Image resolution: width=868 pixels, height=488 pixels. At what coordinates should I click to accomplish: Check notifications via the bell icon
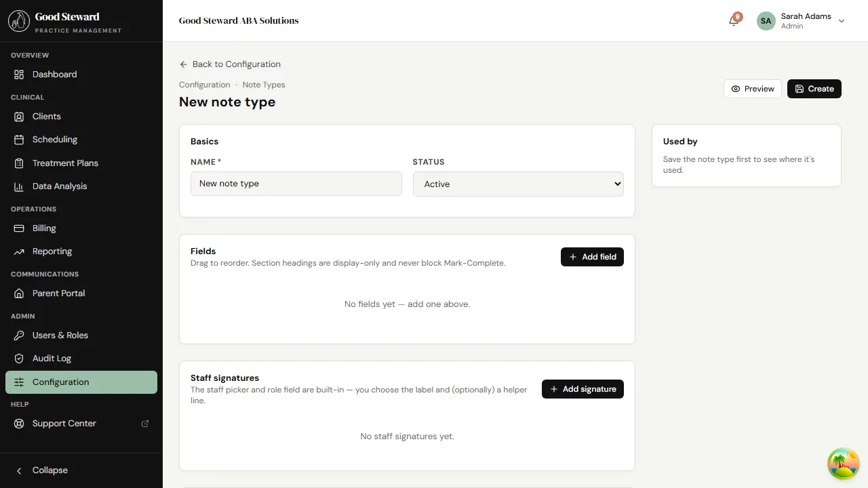coord(732,21)
